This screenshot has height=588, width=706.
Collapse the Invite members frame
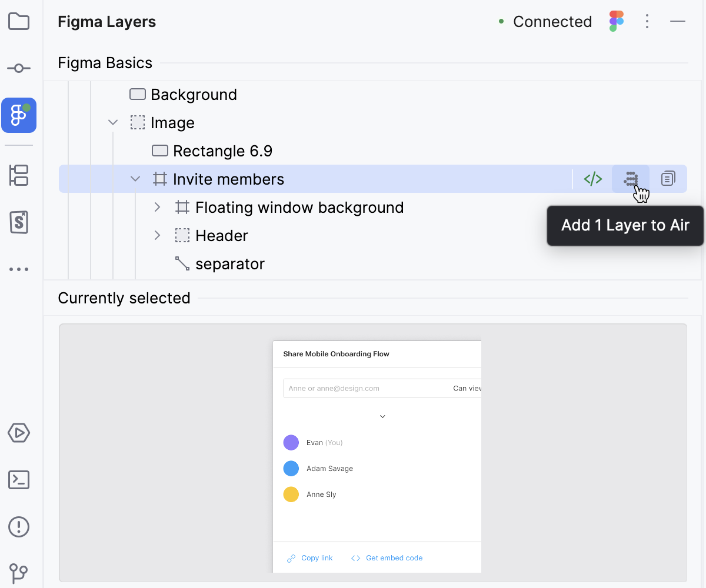tap(135, 179)
